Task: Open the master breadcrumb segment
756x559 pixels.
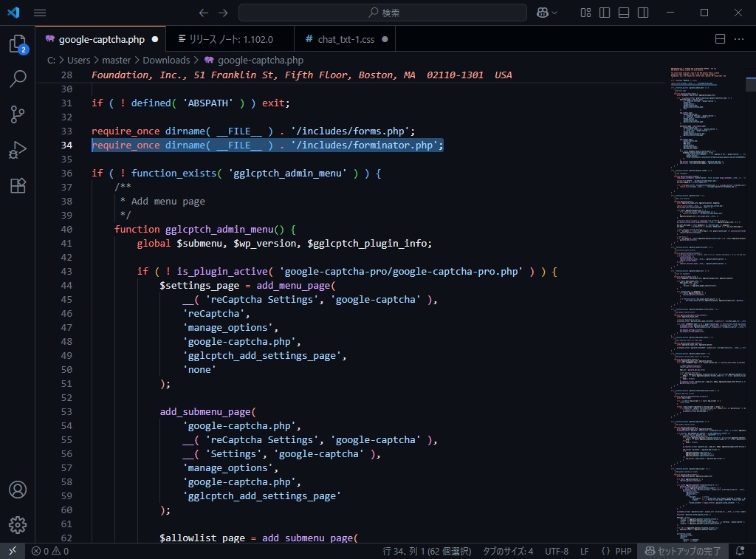Action: pyautogui.click(x=116, y=61)
